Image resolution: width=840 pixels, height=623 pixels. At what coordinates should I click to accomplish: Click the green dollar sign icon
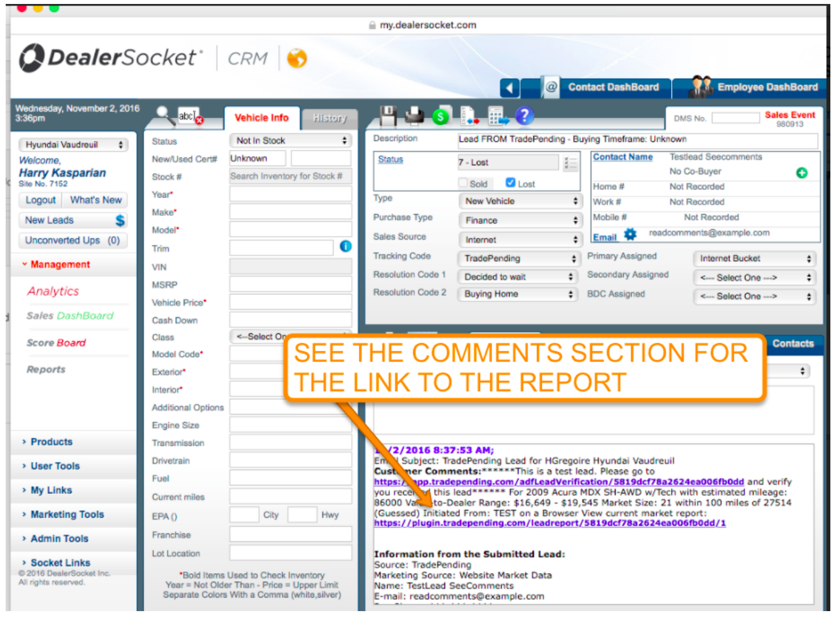(440, 117)
